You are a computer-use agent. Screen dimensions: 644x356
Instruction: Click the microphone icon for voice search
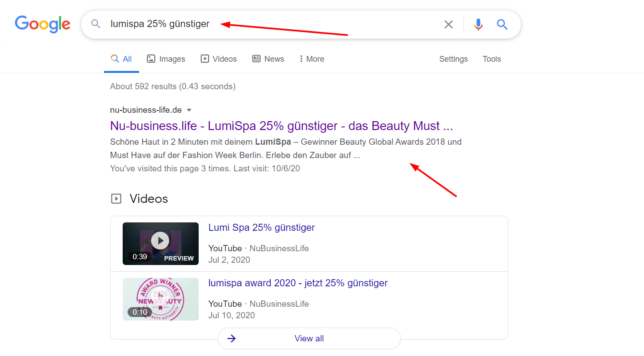pyautogui.click(x=478, y=24)
